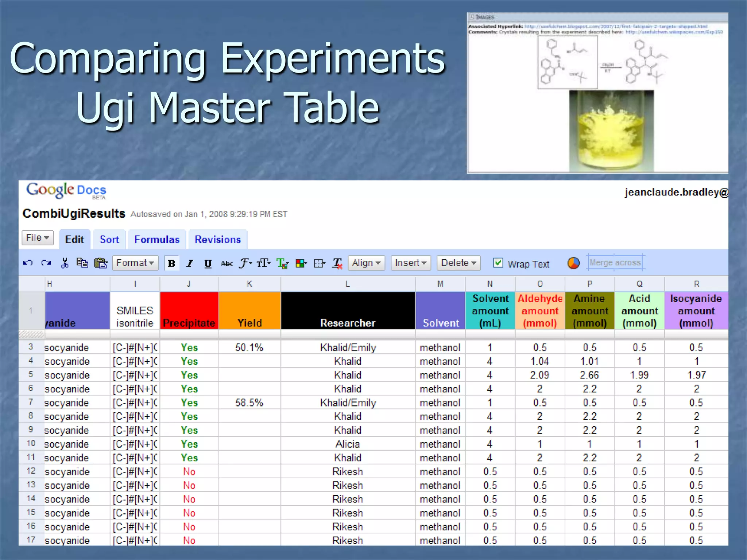This screenshot has width=747, height=560.
Task: Switch to the Formulas tab
Action: click(x=157, y=240)
